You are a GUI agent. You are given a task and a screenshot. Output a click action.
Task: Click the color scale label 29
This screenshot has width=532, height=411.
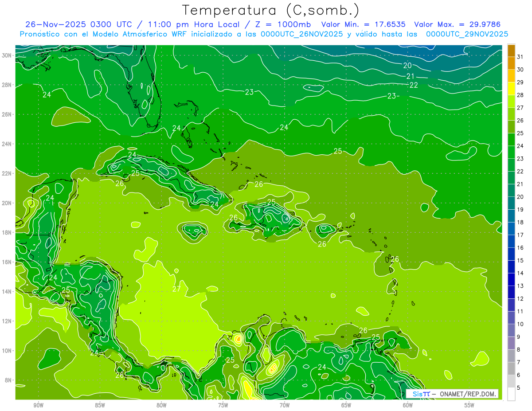point(520,82)
